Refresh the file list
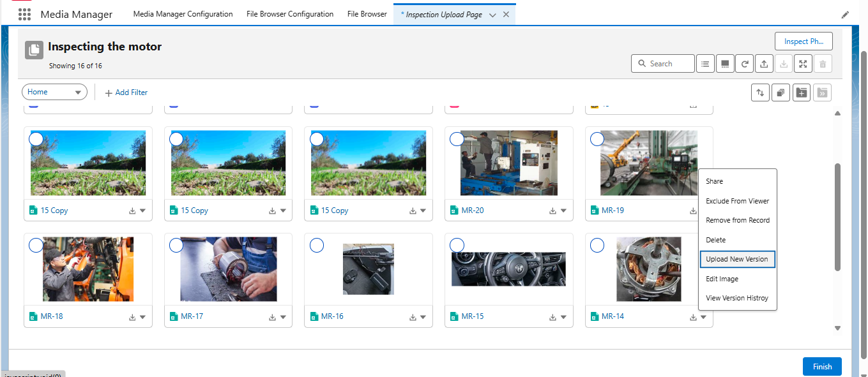868x377 pixels. click(745, 64)
